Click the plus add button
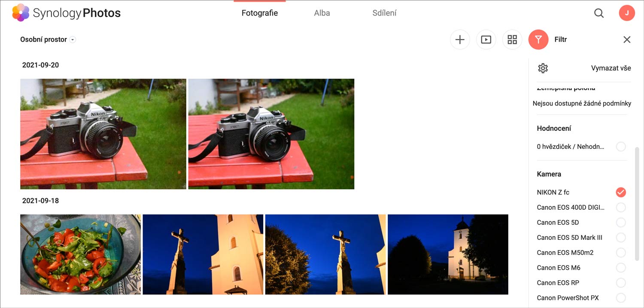644x308 pixels. point(460,40)
